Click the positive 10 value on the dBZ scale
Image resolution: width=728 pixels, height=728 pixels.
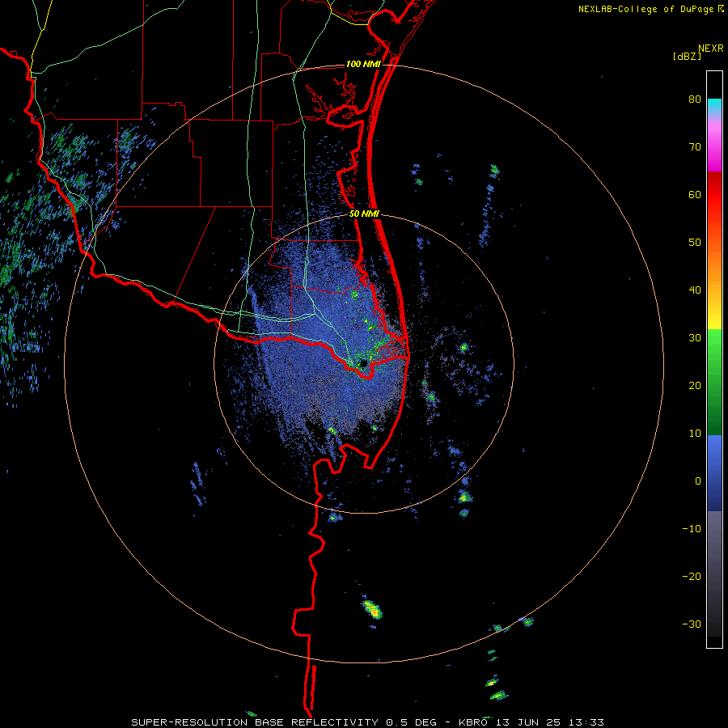(x=695, y=434)
